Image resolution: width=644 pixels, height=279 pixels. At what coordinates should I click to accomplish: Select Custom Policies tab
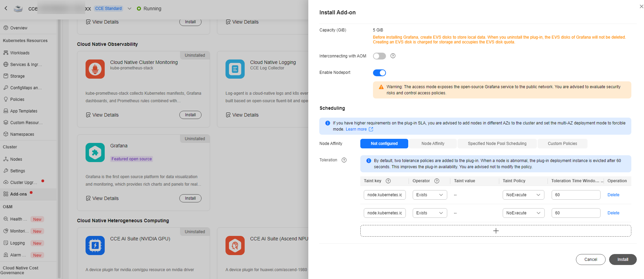pos(562,144)
